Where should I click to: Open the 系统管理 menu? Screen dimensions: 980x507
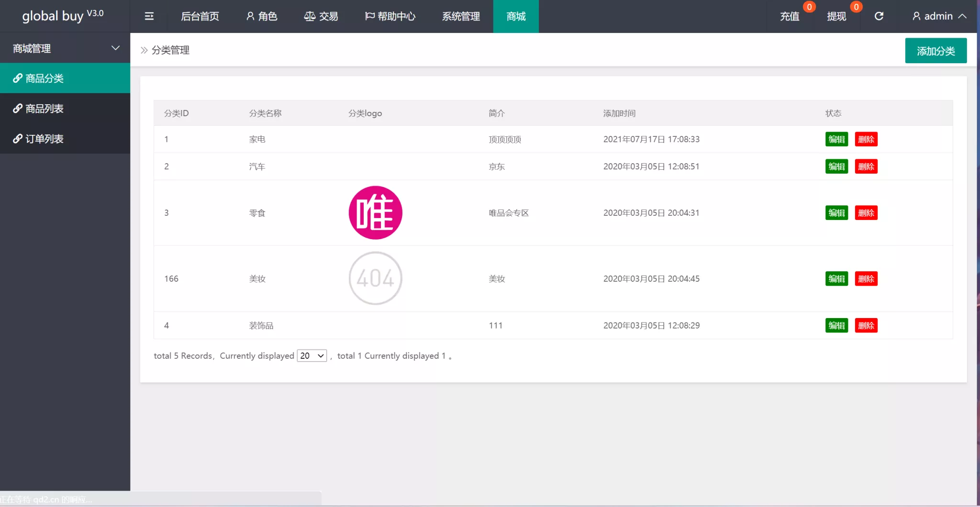(460, 16)
